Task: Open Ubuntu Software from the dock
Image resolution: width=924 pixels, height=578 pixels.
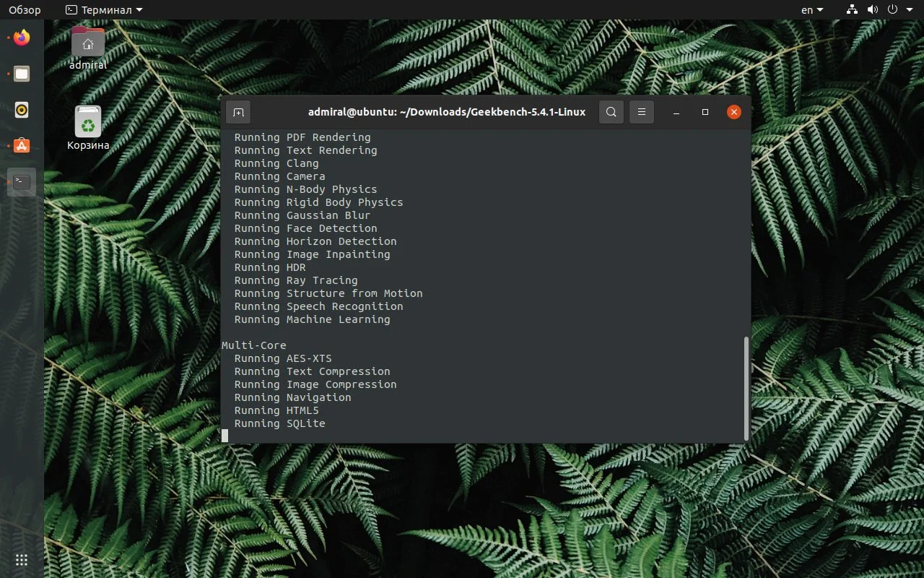Action: [x=22, y=146]
